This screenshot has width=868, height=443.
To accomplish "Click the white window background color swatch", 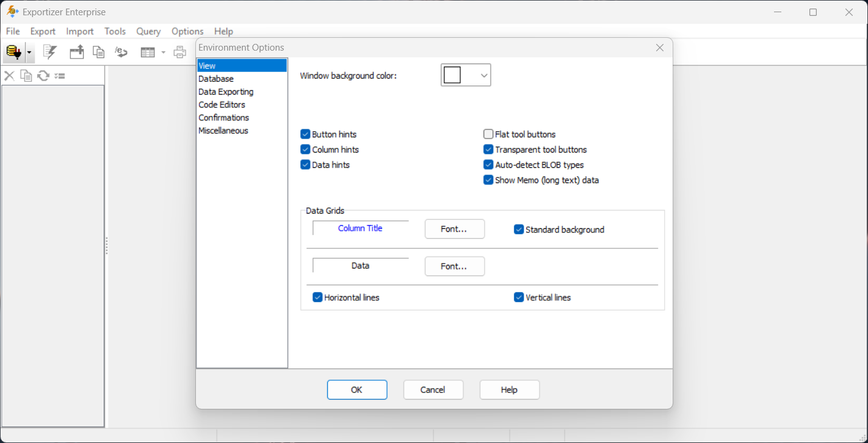I will point(452,75).
